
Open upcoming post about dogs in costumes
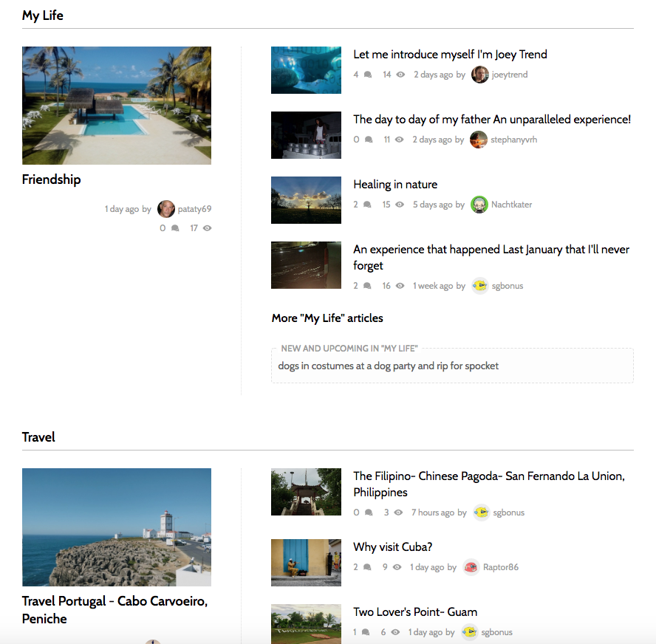[389, 366]
